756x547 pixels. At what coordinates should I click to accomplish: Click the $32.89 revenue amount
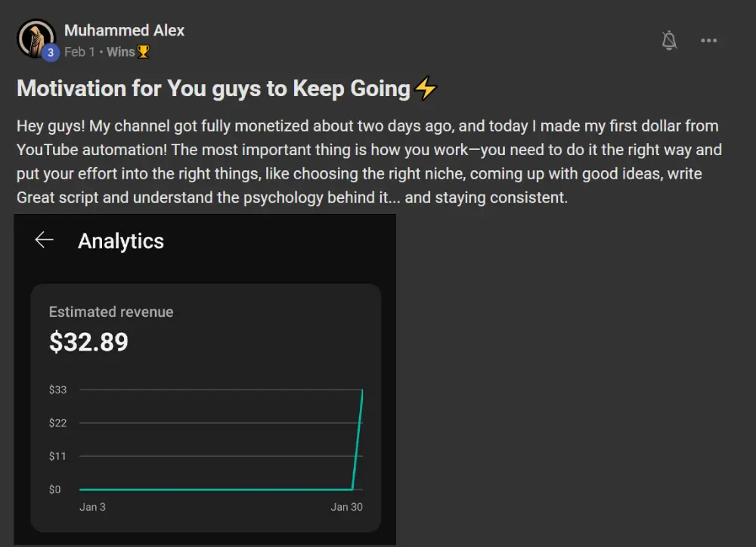pos(88,342)
